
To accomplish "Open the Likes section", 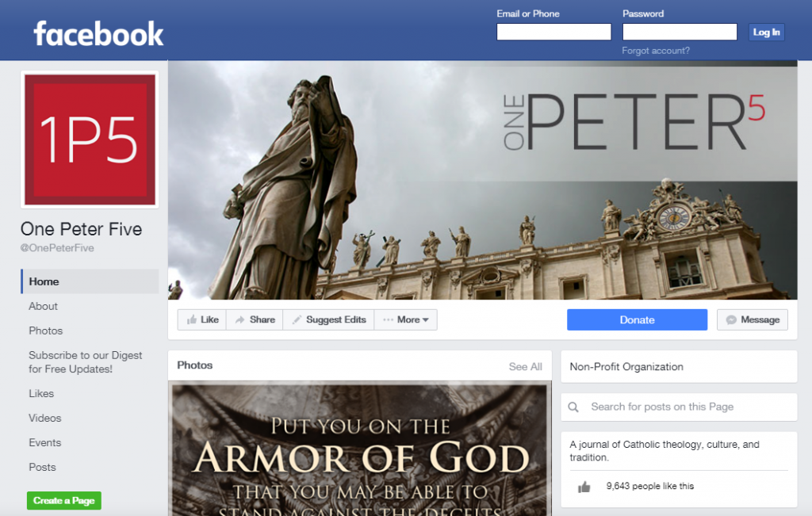I will 41,394.
